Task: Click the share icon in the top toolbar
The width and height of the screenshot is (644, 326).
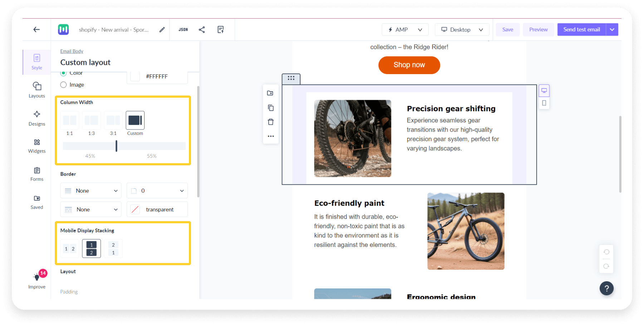Action: (x=202, y=29)
